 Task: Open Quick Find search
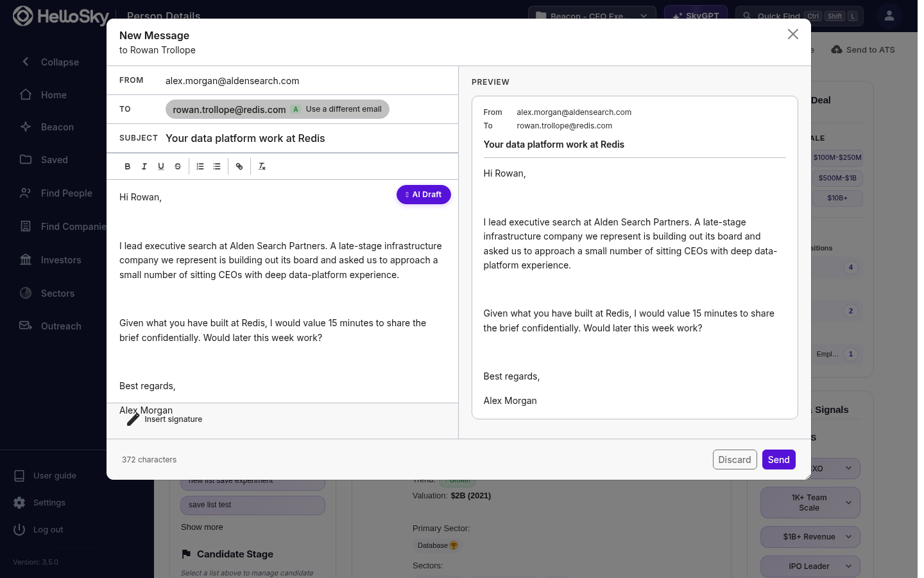tap(800, 16)
